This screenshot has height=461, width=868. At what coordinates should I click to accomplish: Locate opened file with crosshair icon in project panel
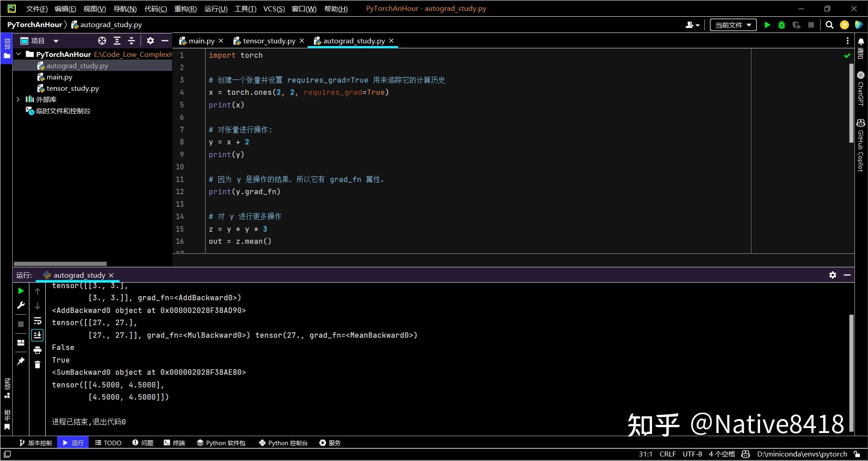pyautogui.click(x=102, y=41)
